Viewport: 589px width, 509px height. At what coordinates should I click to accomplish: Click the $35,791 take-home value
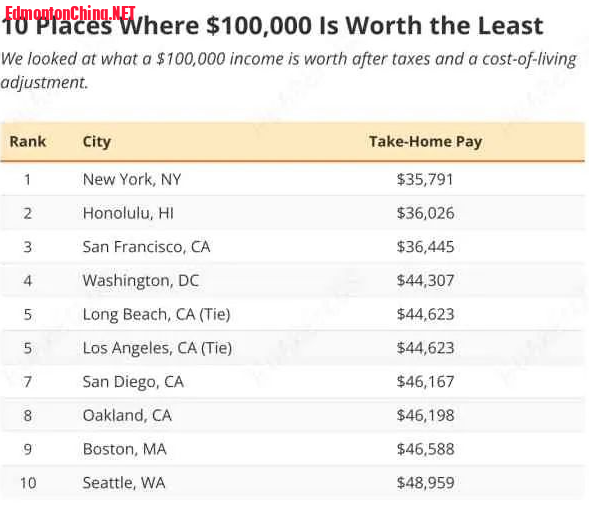point(425,179)
